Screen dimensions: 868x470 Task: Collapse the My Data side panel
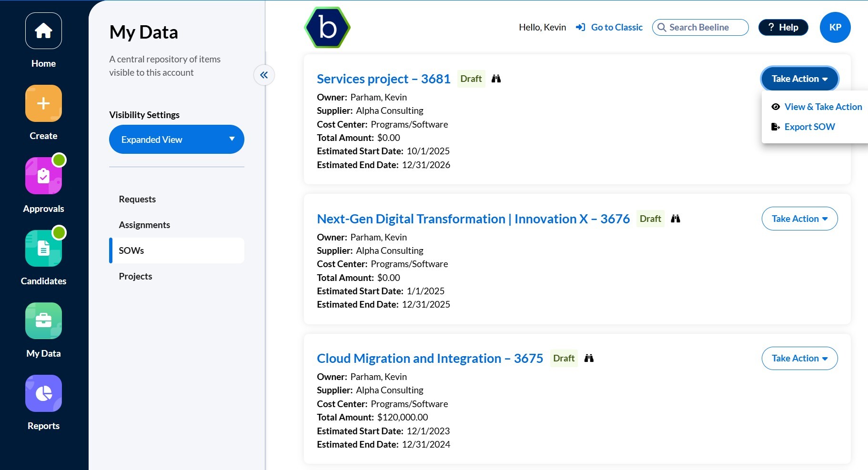click(x=264, y=75)
